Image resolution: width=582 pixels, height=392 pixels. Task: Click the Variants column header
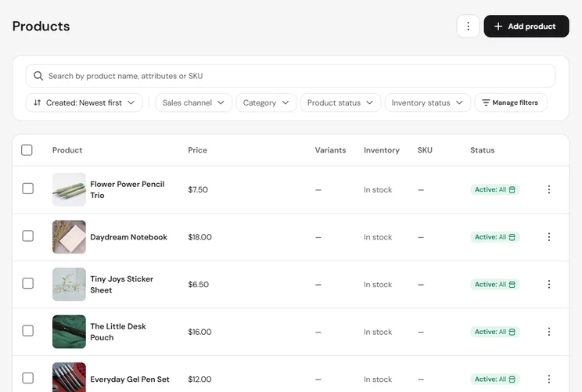[x=330, y=150]
